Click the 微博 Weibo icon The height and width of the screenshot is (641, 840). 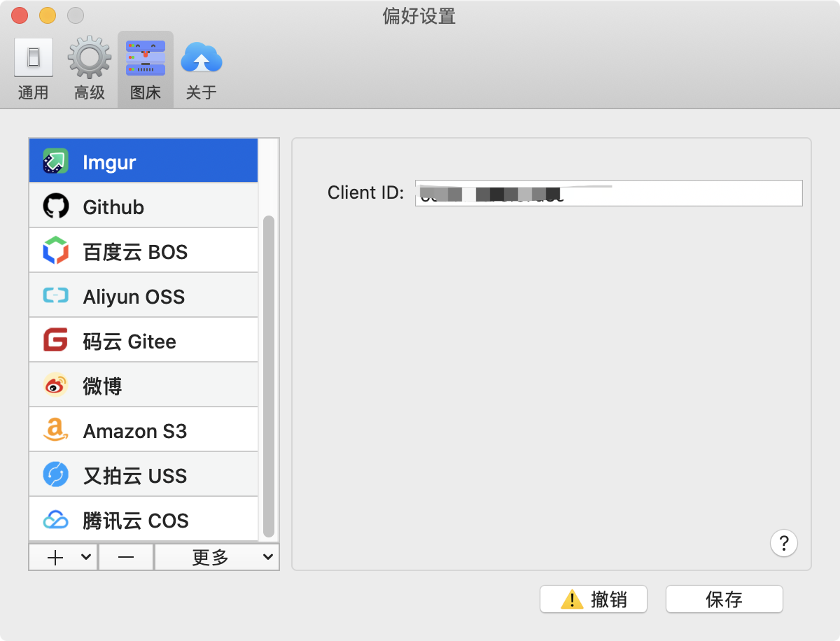click(x=56, y=386)
